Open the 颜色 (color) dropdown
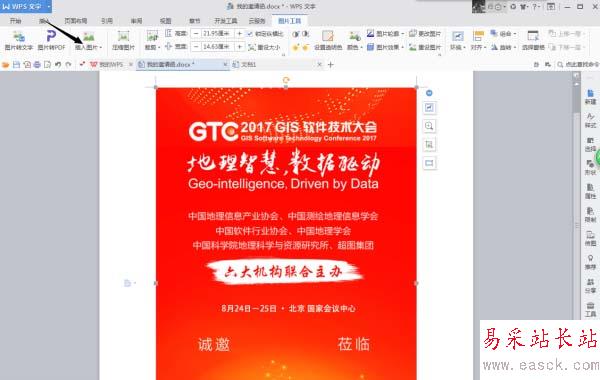This screenshot has width=600, height=380. 355,47
